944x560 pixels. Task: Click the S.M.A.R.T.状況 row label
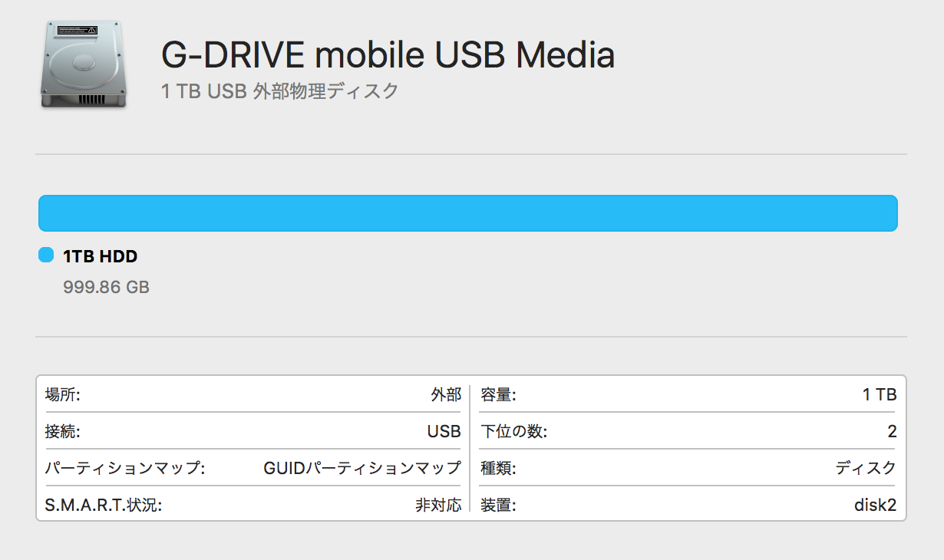(104, 505)
